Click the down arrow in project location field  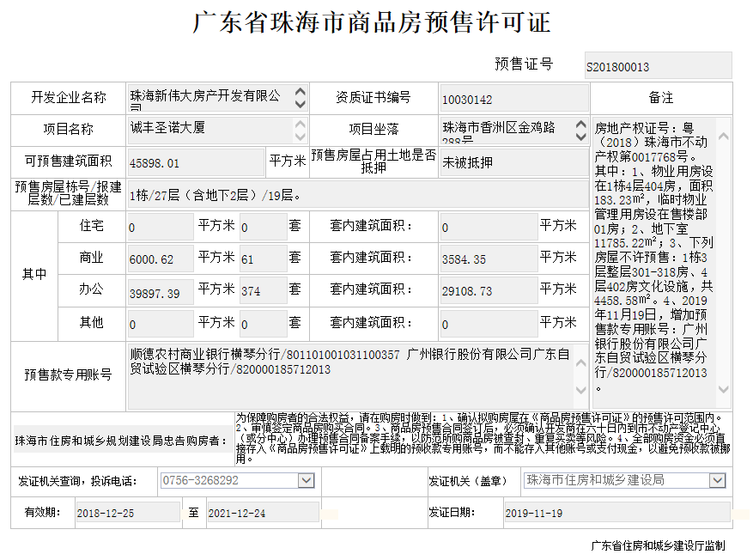pos(580,137)
